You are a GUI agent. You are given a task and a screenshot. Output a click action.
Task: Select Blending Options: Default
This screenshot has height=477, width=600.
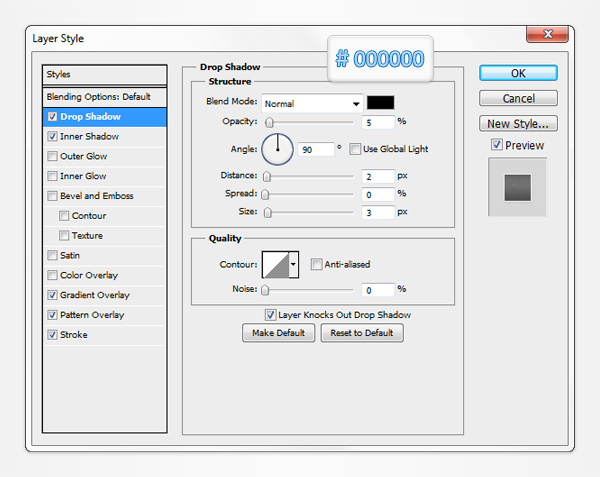point(98,97)
